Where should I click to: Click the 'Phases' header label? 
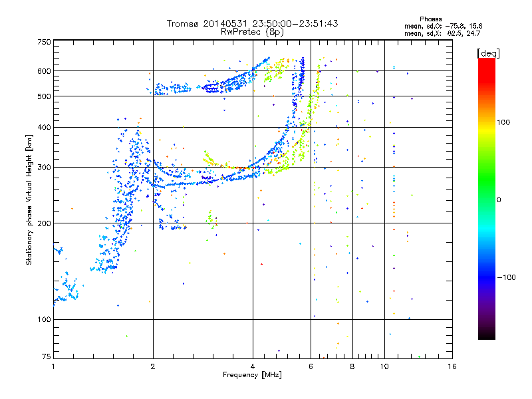click(x=430, y=19)
